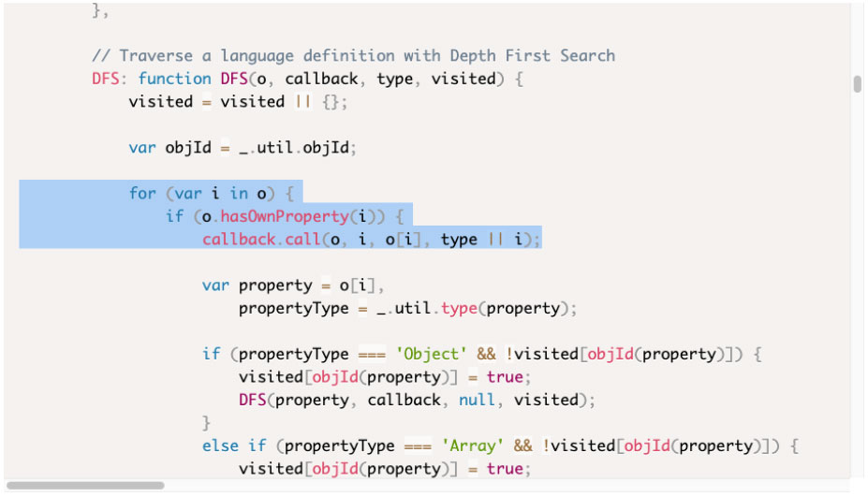Click the highlighted 'for (var i in o) {' line
The image size is (868, 497).
[212, 193]
